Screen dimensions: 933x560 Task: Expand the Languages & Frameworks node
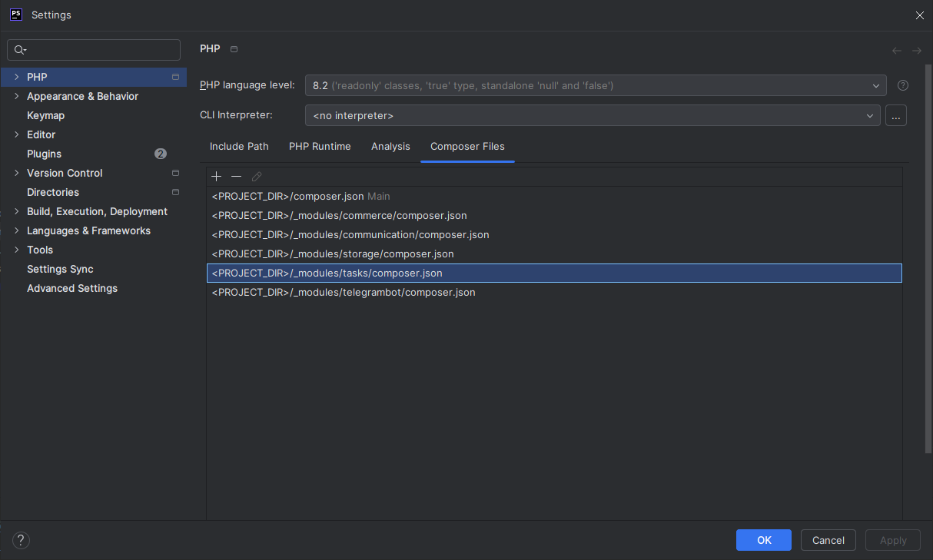point(17,230)
